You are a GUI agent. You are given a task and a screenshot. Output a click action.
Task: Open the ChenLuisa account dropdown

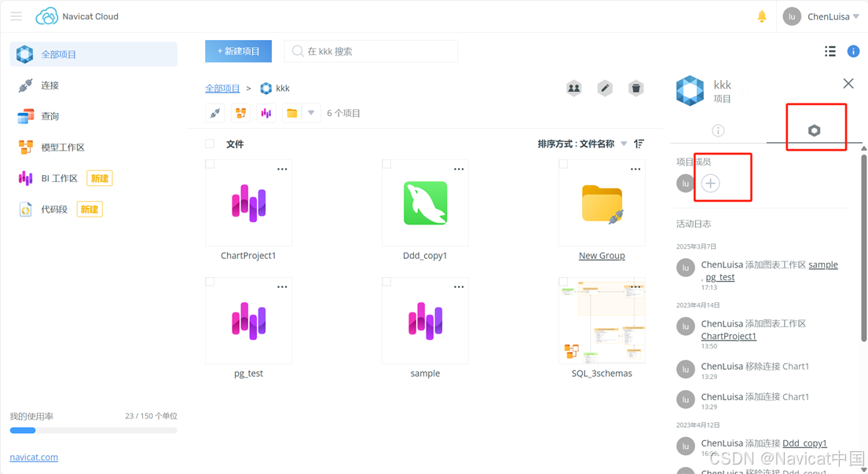coord(833,16)
